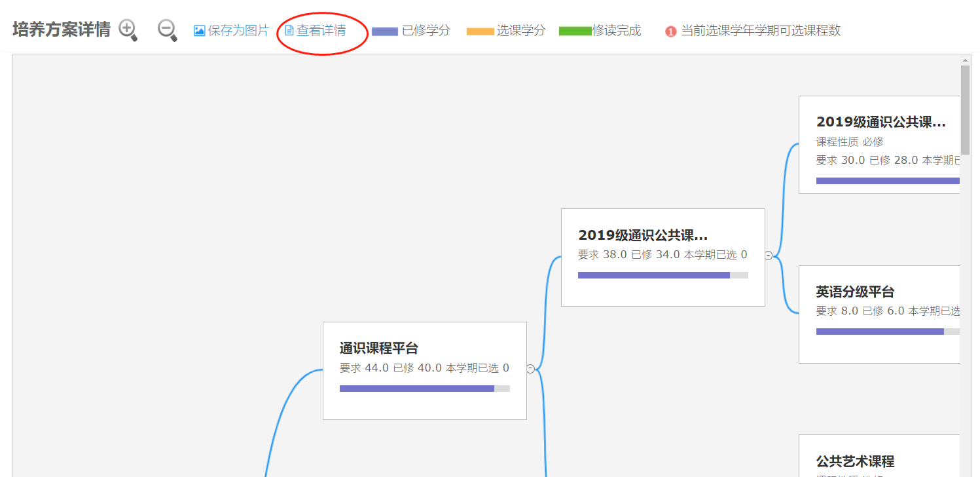The width and height of the screenshot is (980, 477).
Task: Click the green 修读完成 legend swatch
Action: (x=575, y=31)
